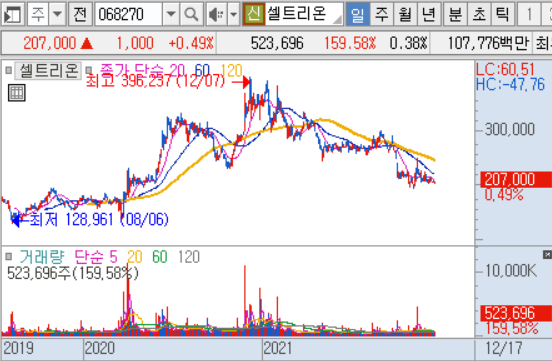Expand the stock code history dropdown
Viewport: 552px width, 361px height.
(x=171, y=14)
